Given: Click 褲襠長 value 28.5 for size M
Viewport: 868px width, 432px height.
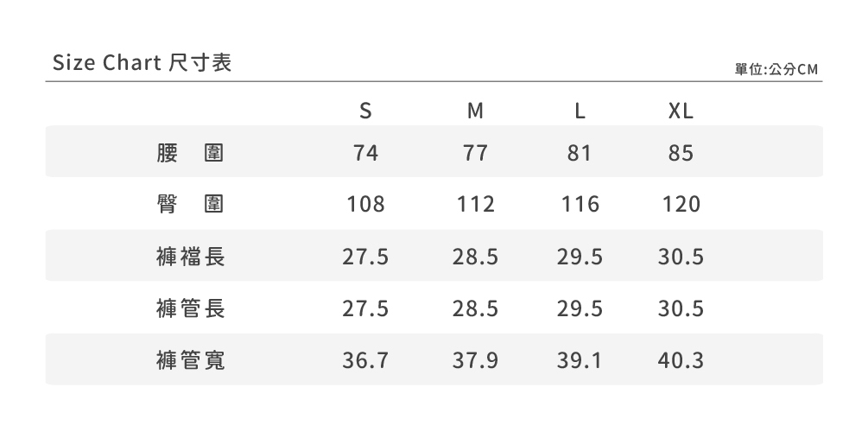Looking at the screenshot, I should (475, 257).
